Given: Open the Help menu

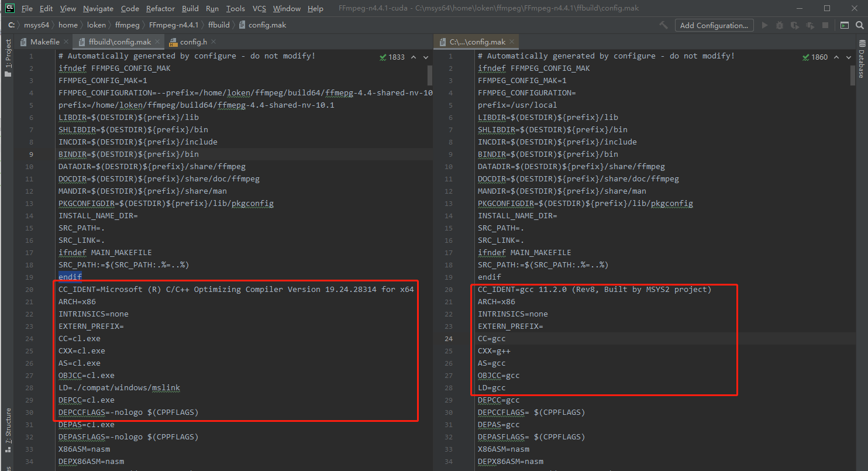Looking at the screenshot, I should [x=315, y=8].
